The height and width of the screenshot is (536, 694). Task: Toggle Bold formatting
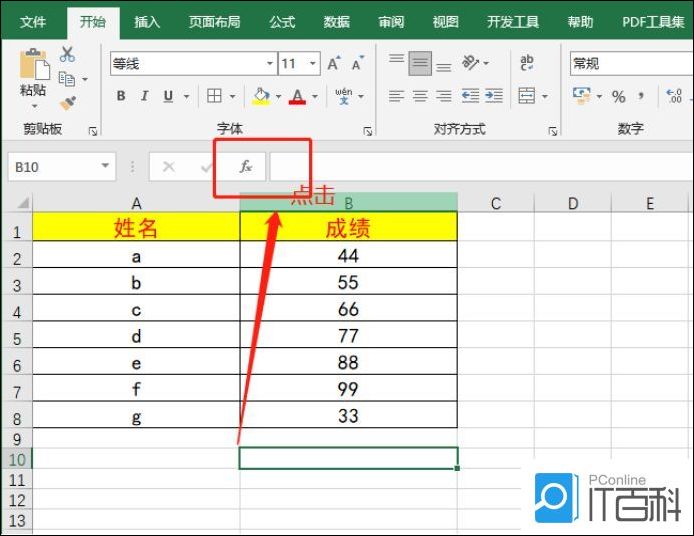tap(121, 96)
